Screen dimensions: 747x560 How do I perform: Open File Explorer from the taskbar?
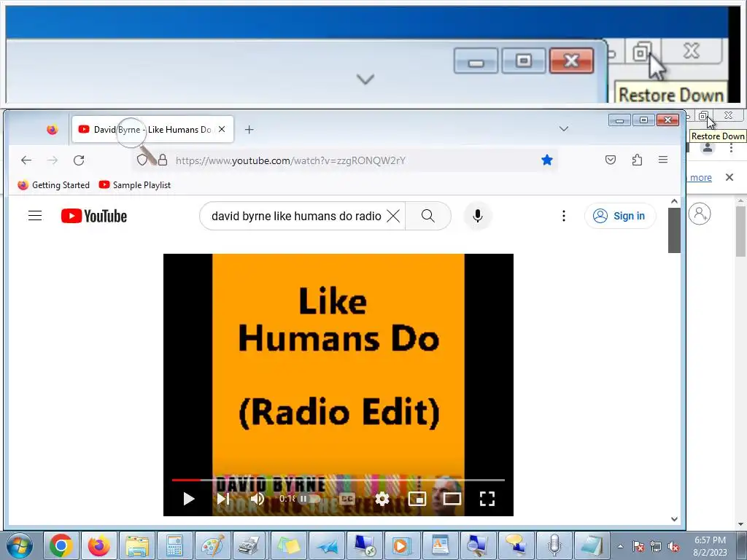point(136,545)
